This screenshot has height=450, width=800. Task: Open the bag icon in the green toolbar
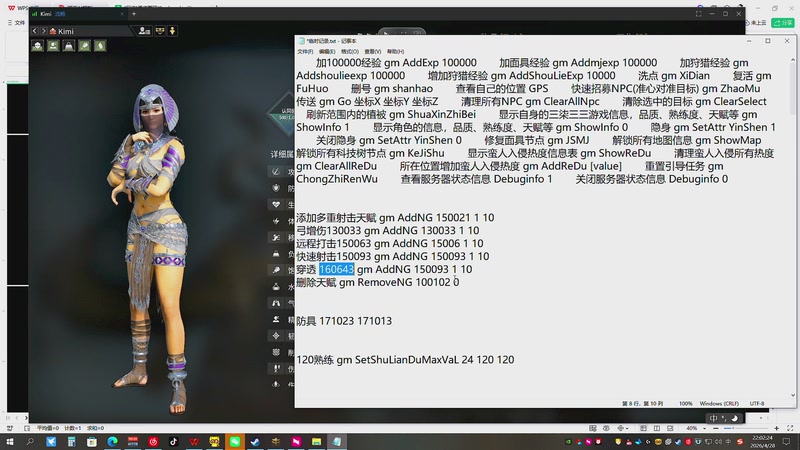69,46
